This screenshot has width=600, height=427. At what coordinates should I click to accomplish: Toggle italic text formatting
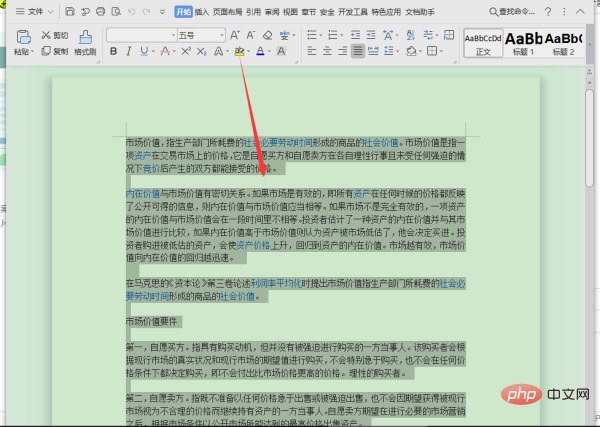tap(130, 51)
